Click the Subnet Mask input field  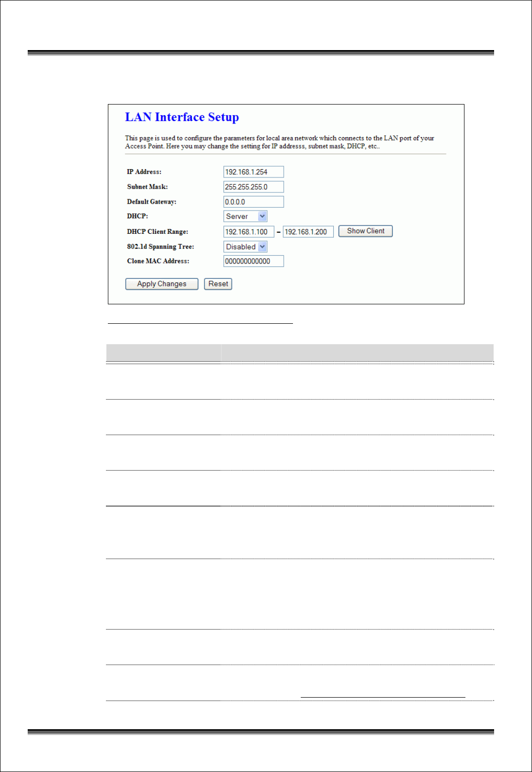pos(254,187)
